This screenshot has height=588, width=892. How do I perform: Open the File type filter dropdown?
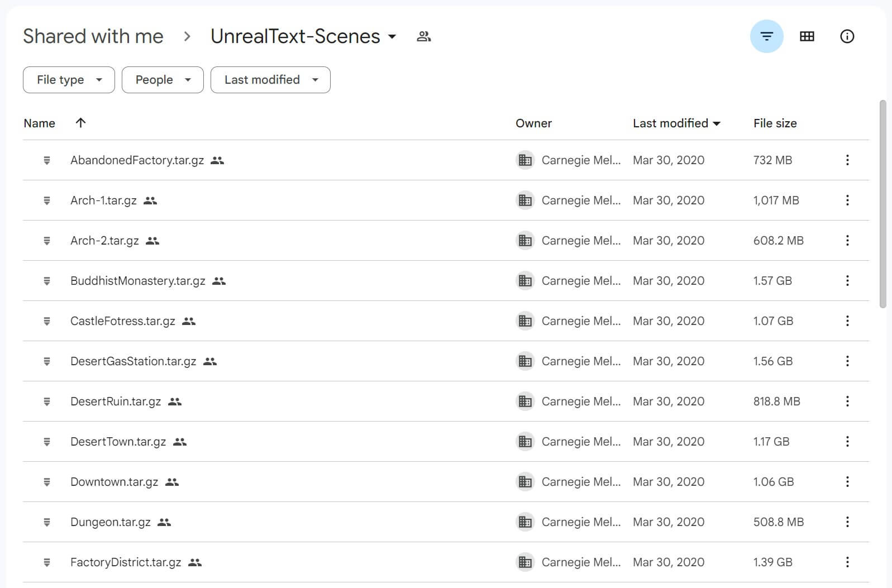click(x=69, y=80)
